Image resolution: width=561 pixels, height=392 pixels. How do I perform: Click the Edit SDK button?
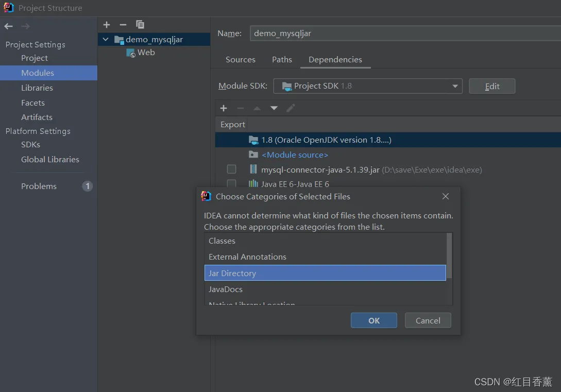492,86
